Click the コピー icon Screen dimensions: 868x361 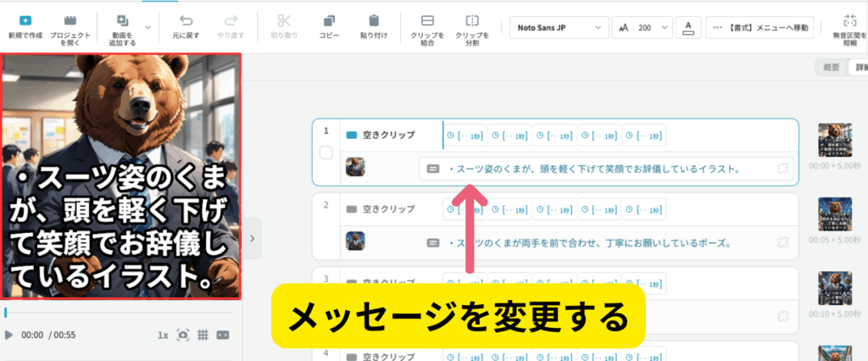click(x=329, y=21)
